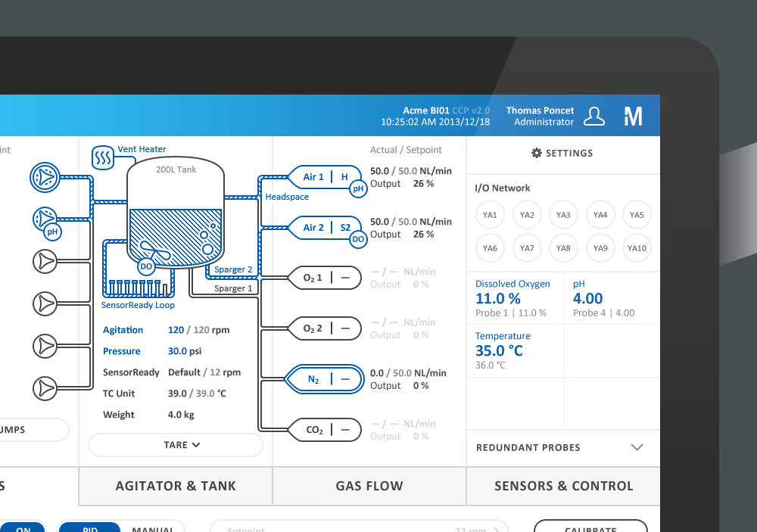757x532 pixels.
Task: Open the SENSORS & CONTROL tab
Action: pos(563,485)
